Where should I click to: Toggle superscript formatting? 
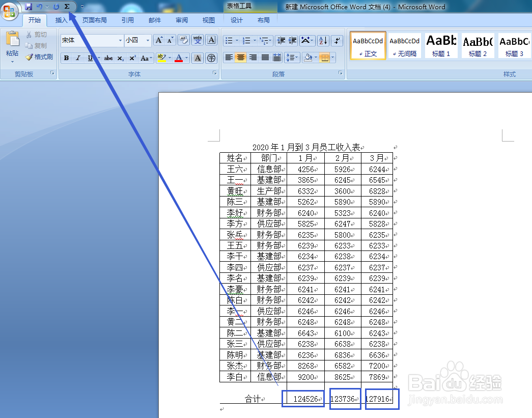pos(133,58)
